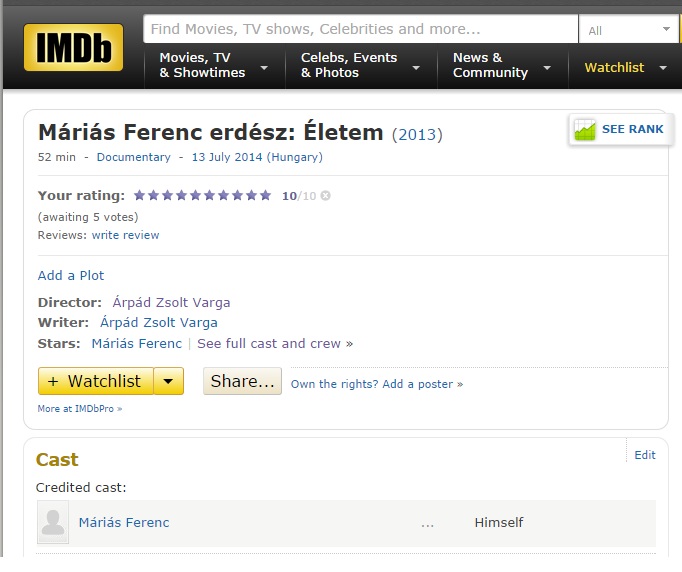Open the Documentary genre link
Viewport: 682px width, 572px height.
[134, 157]
